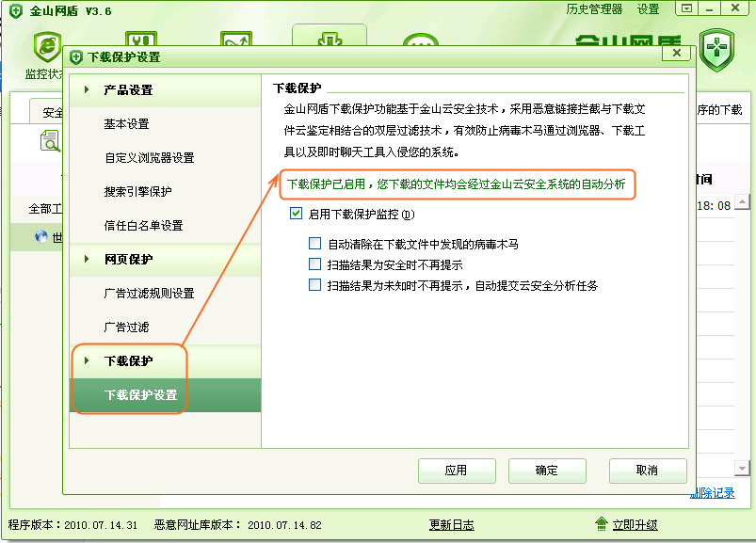
Task: Click the 程序版本 2010.07.14.31 status text
Action: click(72, 525)
